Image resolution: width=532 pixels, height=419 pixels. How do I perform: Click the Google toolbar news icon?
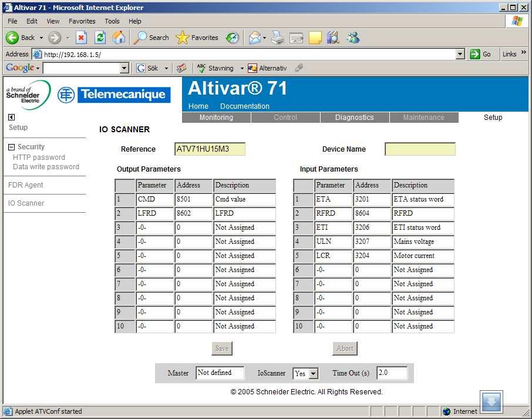[x=181, y=68]
